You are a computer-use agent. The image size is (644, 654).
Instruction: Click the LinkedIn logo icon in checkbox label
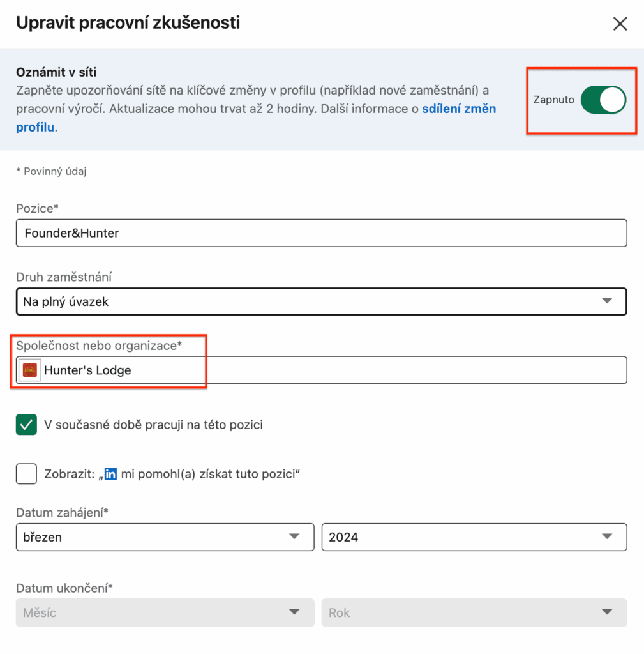tap(110, 474)
